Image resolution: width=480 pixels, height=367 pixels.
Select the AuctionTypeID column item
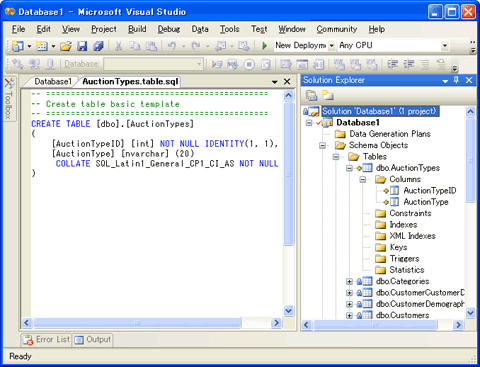click(430, 191)
